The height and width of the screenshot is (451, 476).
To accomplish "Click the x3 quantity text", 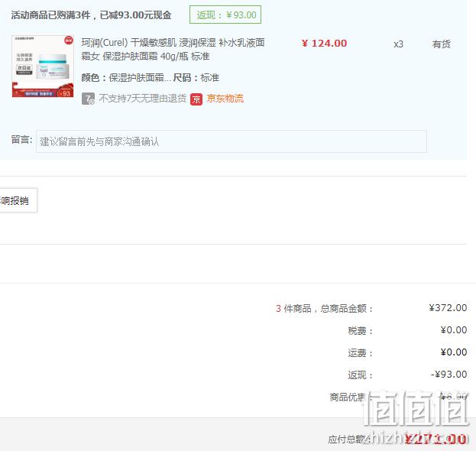I will point(398,44).
